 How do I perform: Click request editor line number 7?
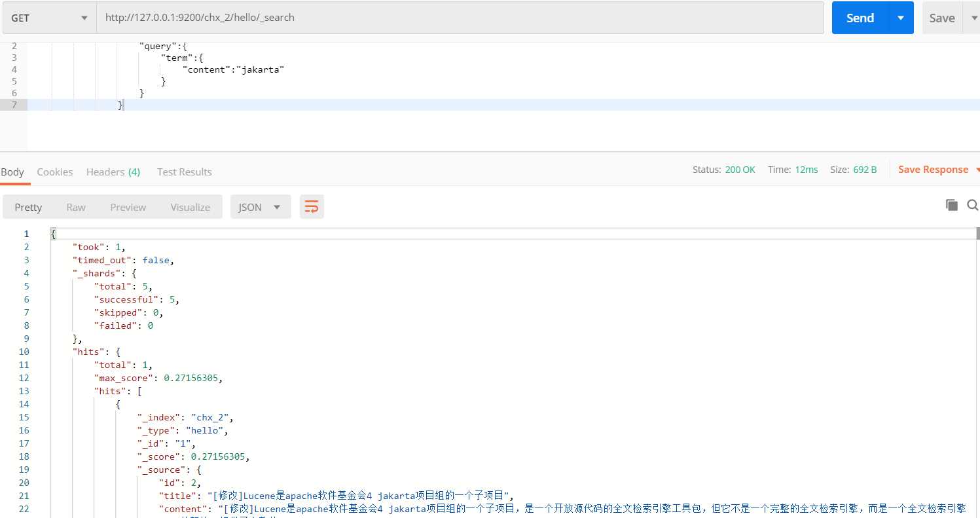14,104
